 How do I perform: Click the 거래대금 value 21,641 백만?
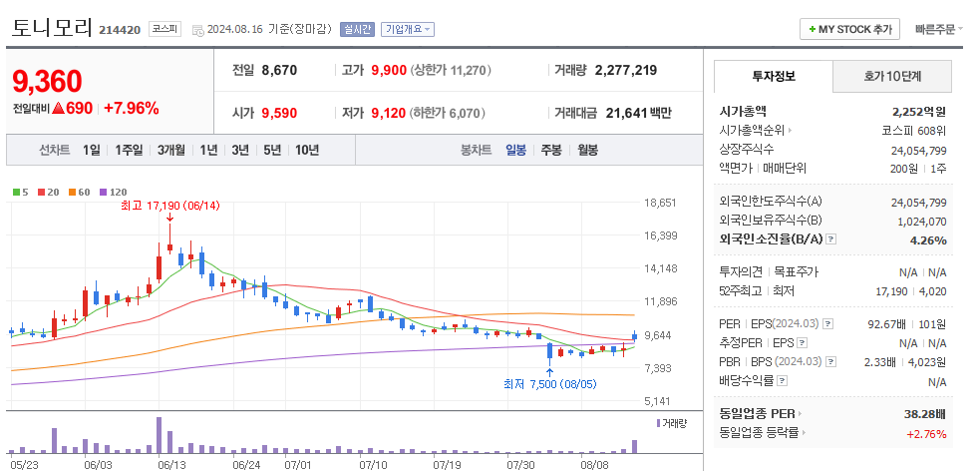point(637,113)
